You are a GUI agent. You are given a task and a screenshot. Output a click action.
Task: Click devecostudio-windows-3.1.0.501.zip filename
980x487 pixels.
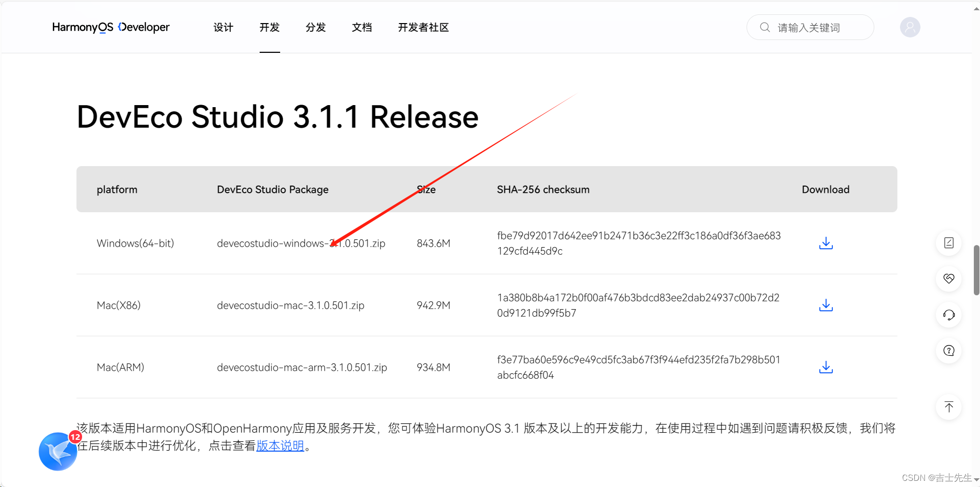pos(301,243)
